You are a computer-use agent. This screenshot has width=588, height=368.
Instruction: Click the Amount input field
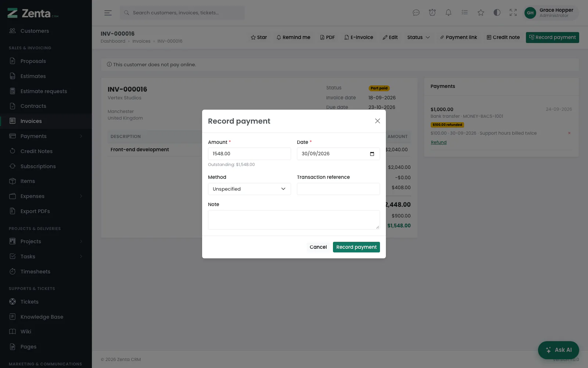tap(250, 154)
